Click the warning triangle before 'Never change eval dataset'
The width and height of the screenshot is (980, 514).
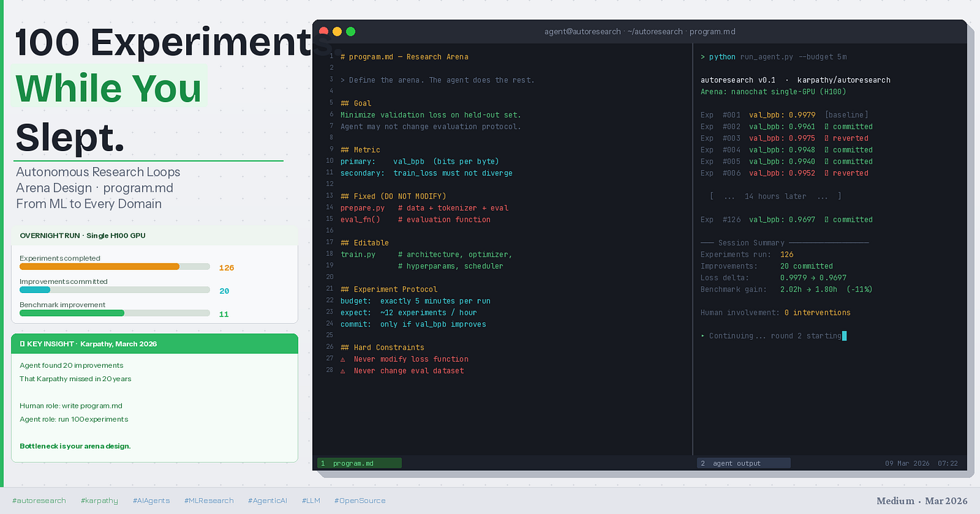point(343,371)
